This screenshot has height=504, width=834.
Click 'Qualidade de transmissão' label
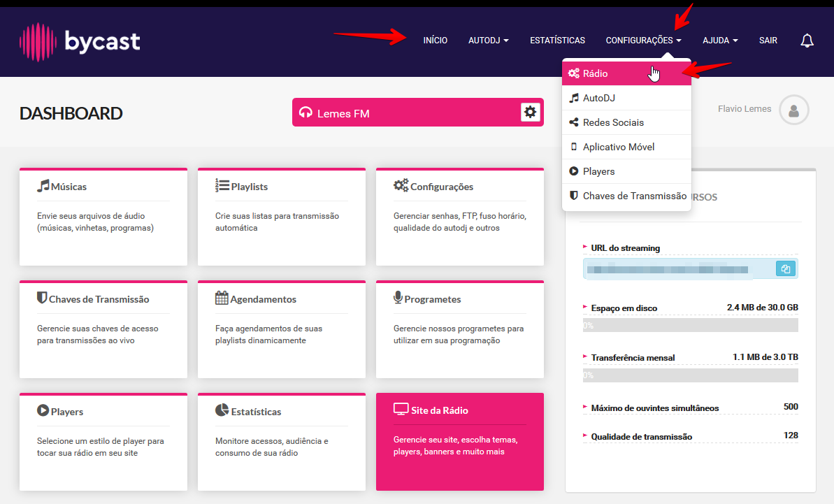point(642,437)
